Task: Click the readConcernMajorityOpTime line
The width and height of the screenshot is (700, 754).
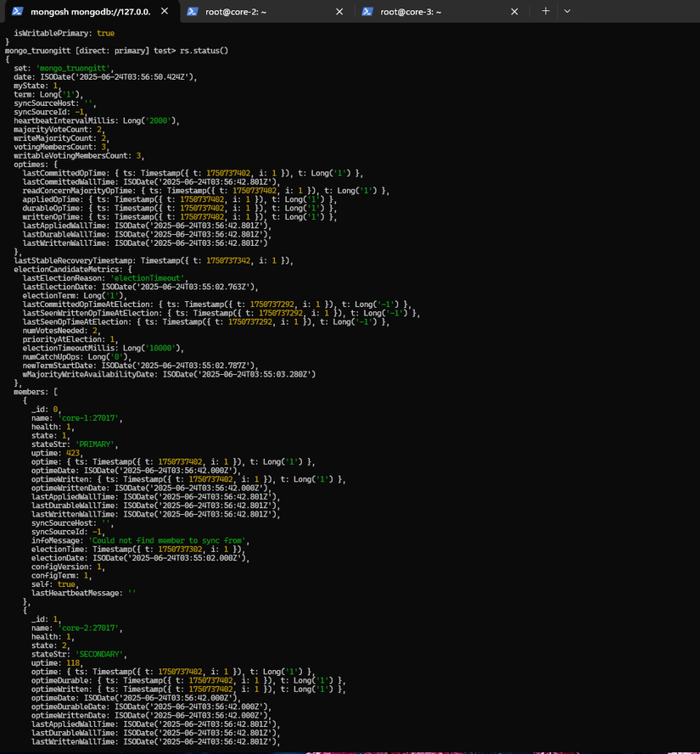Action: [205, 191]
